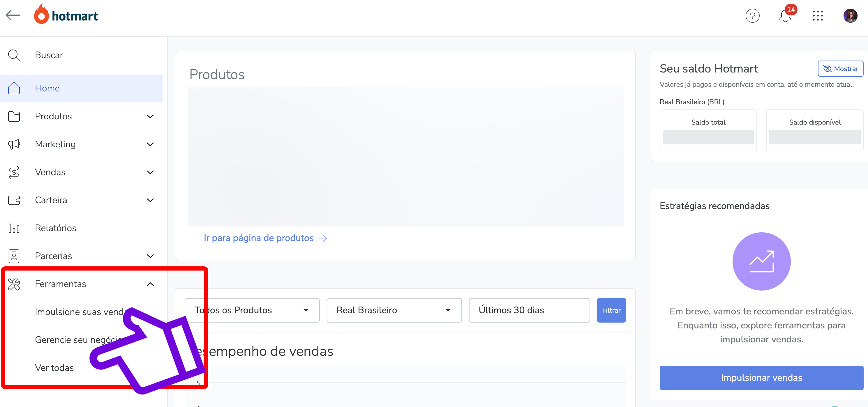This screenshot has height=407, width=868.
Task: Open the help icon in the top bar
Action: pos(752,15)
